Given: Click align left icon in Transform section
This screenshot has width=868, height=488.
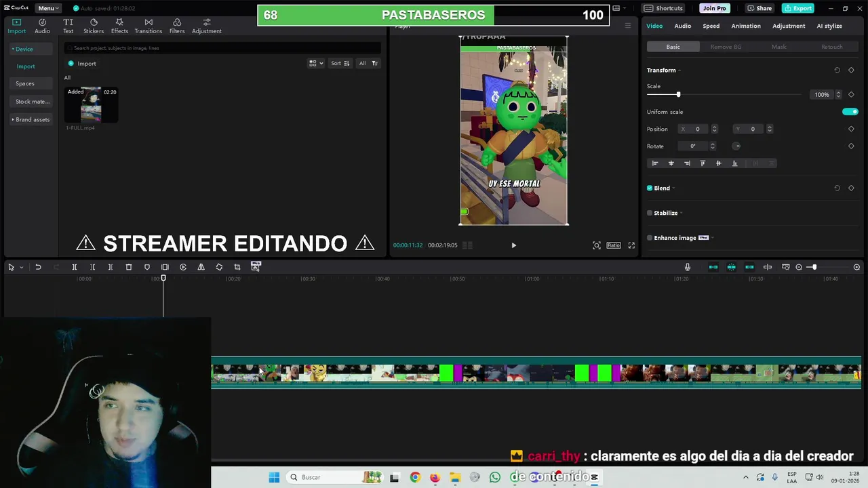Looking at the screenshot, I should [655, 163].
